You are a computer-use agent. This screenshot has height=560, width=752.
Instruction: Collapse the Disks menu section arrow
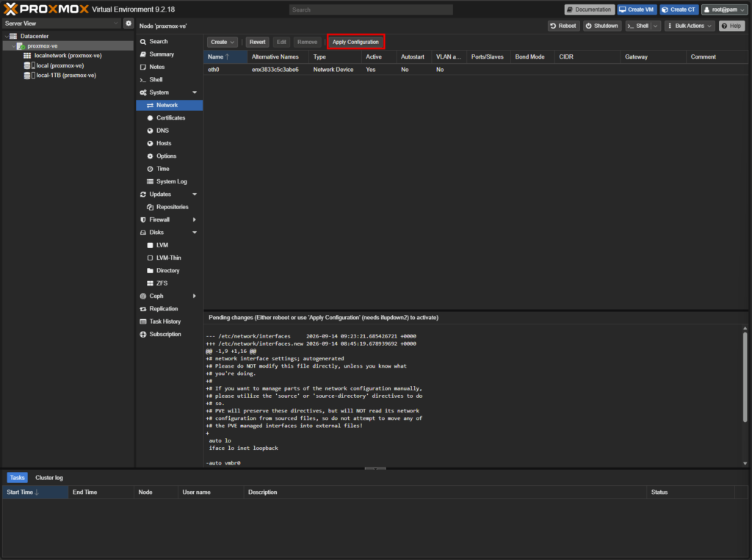coord(195,233)
